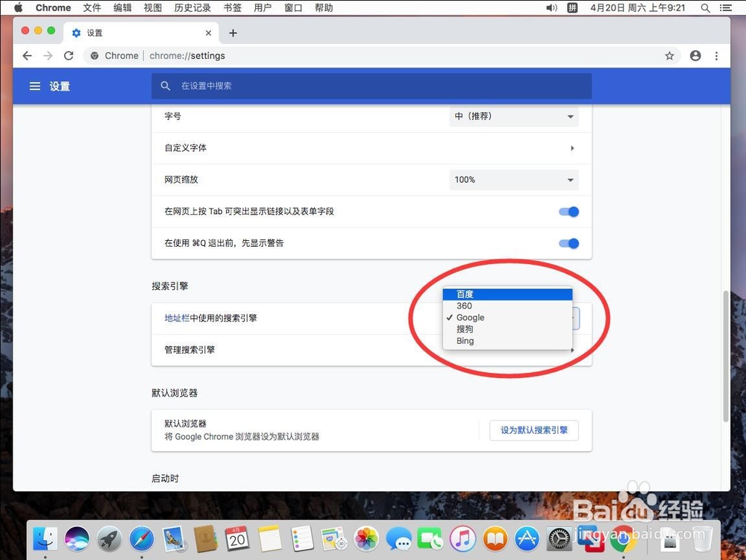Select 百度 in the search engine list
The height and width of the screenshot is (560, 746).
tap(507, 295)
